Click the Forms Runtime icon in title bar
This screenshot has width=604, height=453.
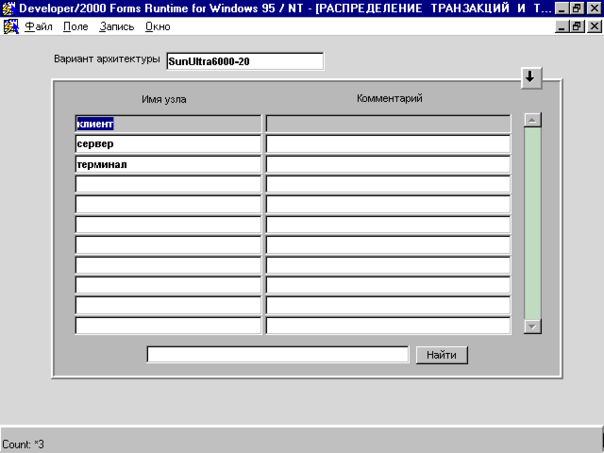[x=9, y=8]
